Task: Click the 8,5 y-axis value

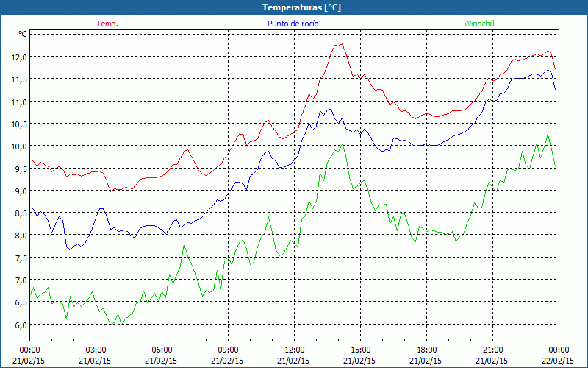Action: [x=21, y=213]
